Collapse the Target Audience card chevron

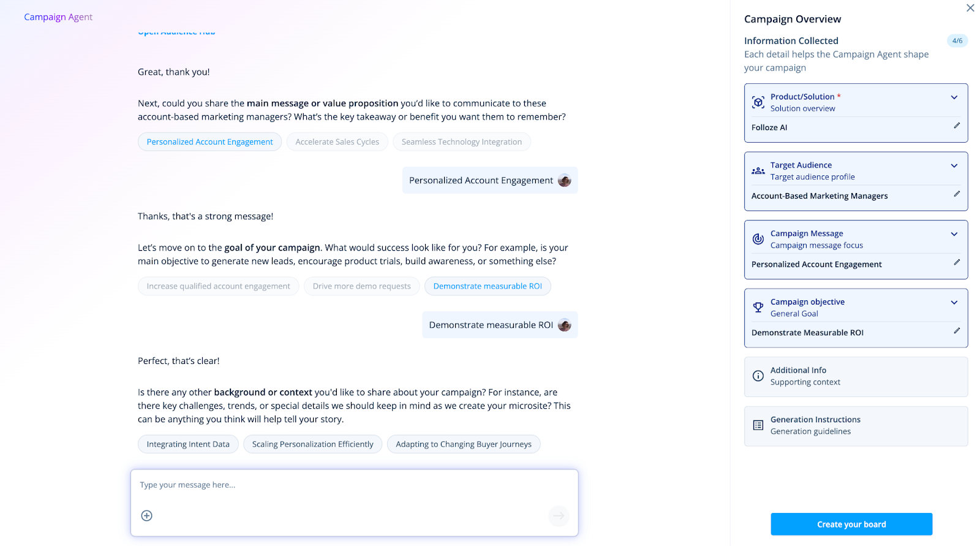[x=954, y=166]
